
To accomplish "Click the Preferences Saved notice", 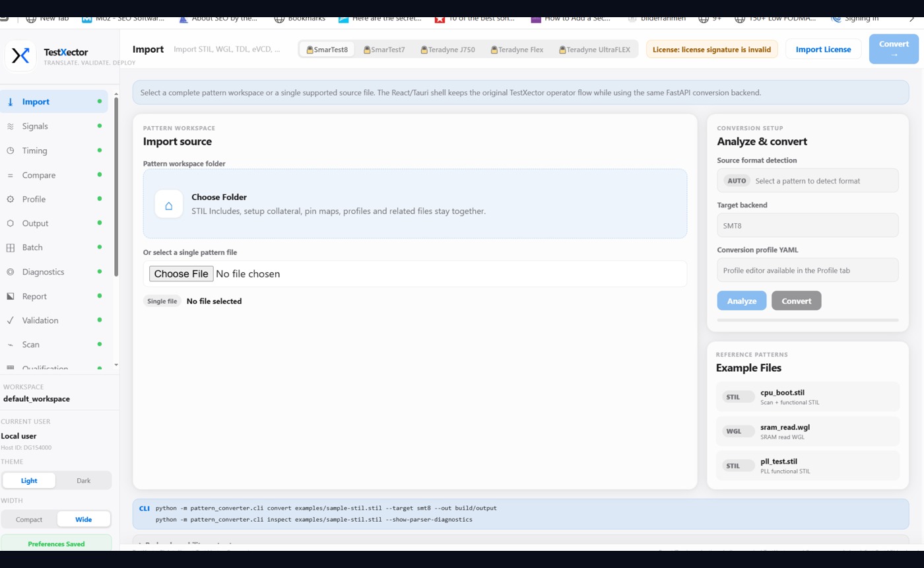I will 56,544.
